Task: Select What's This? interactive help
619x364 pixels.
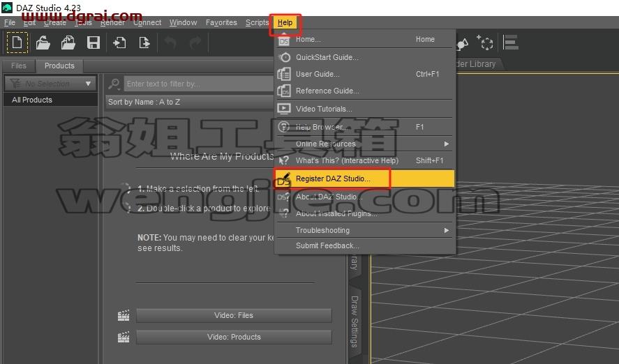Action: [365, 160]
